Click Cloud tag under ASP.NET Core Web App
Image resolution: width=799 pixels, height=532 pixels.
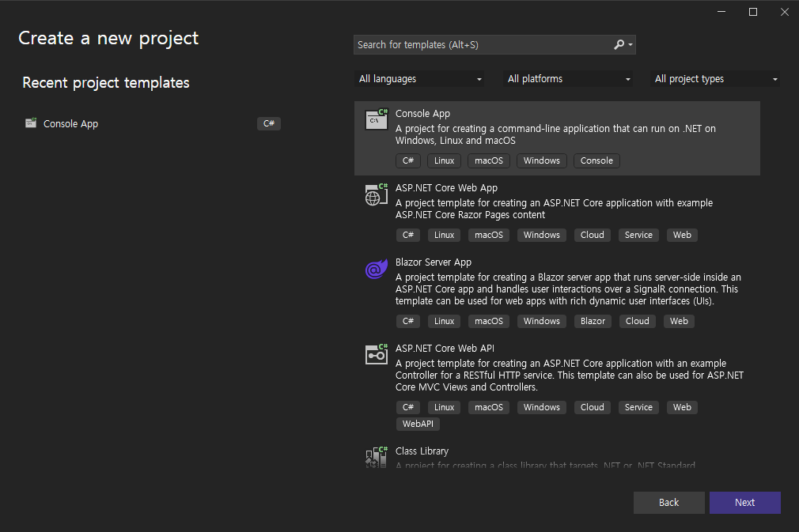click(592, 235)
